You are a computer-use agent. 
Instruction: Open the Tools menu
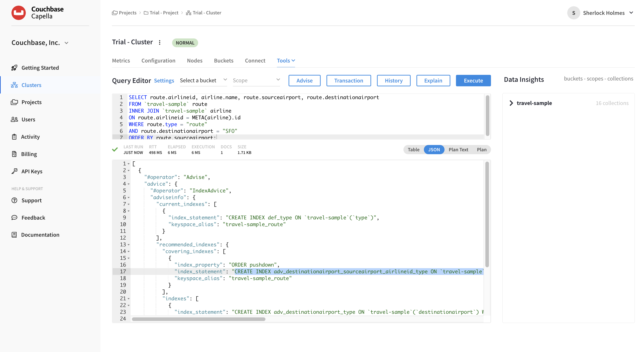click(285, 60)
